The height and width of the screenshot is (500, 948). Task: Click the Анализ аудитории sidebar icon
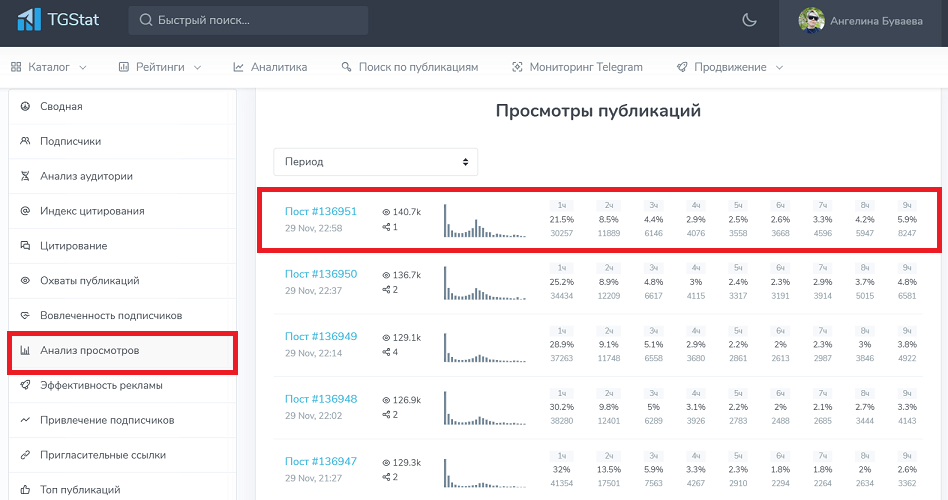(25, 176)
